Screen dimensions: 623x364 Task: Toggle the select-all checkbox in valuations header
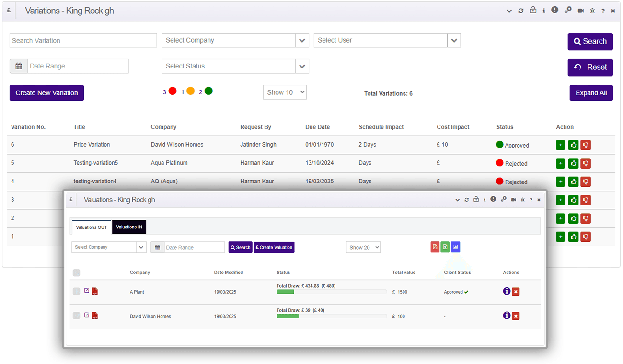[77, 273]
